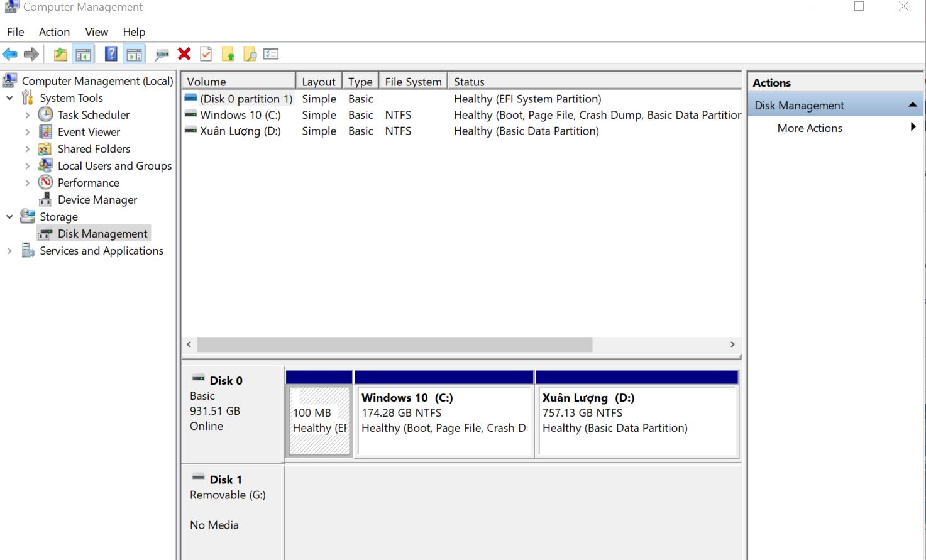
Task: Toggle the Show/Hide Console Tree button
Action: 83,55
